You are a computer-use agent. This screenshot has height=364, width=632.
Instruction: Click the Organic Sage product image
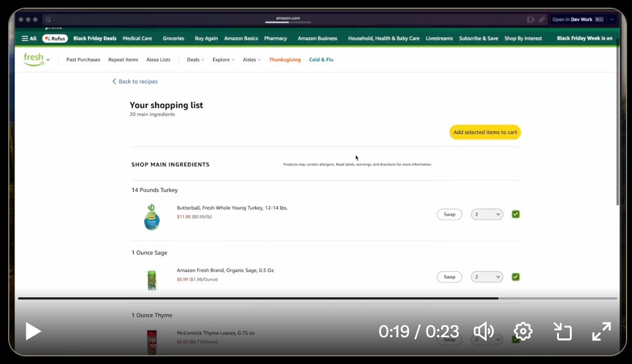coord(151,280)
